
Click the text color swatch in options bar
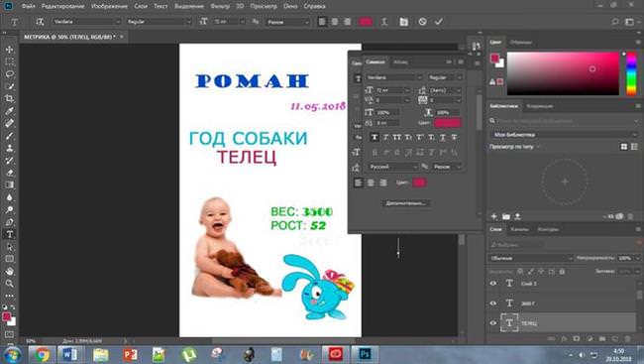pyautogui.click(x=366, y=22)
